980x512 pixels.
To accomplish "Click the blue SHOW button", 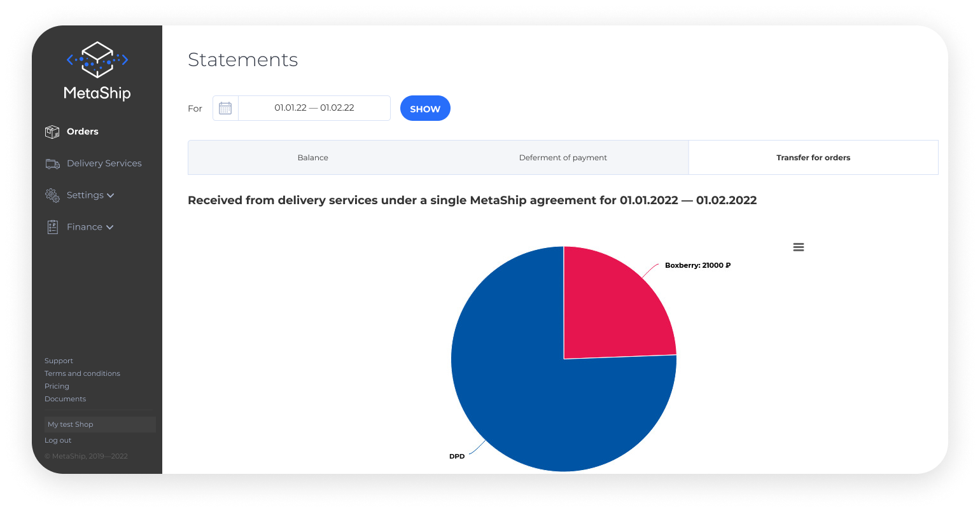I will click(x=425, y=108).
